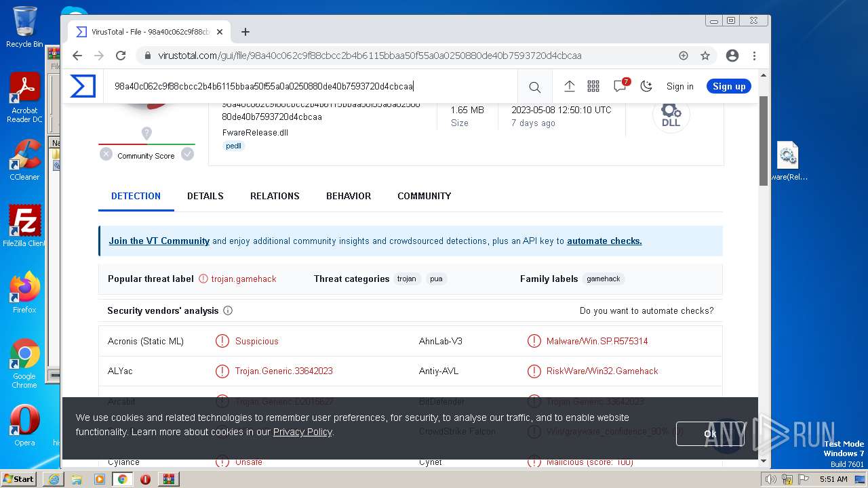Click the trojan threat category tag
Image resolution: width=868 pixels, height=488 pixels.
pos(407,279)
